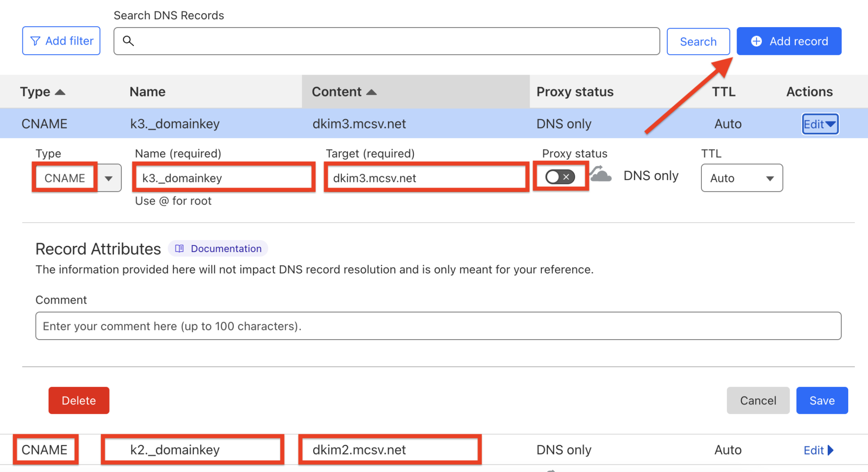Click the funnel icon beside Add filter
This screenshot has width=868, height=472.
(x=36, y=40)
